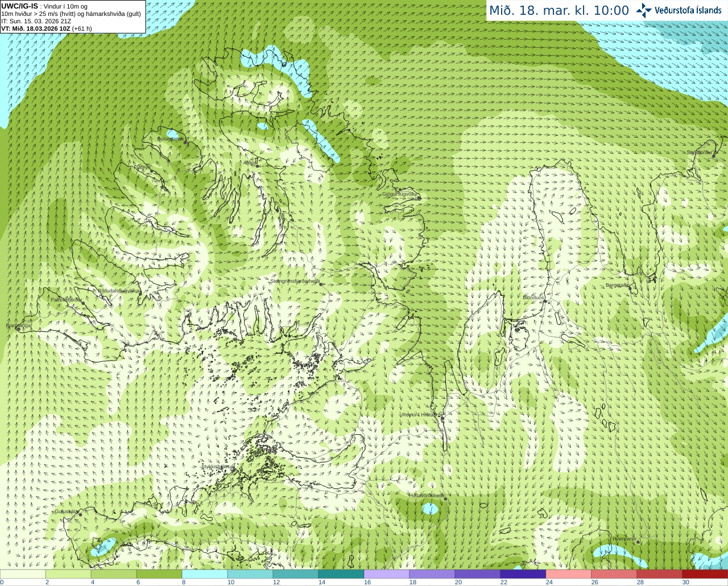Image resolution: width=728 pixels, height=586 pixels.
Task: Click the '10m hviður > 25 m/s' description line
Action: click(71, 14)
